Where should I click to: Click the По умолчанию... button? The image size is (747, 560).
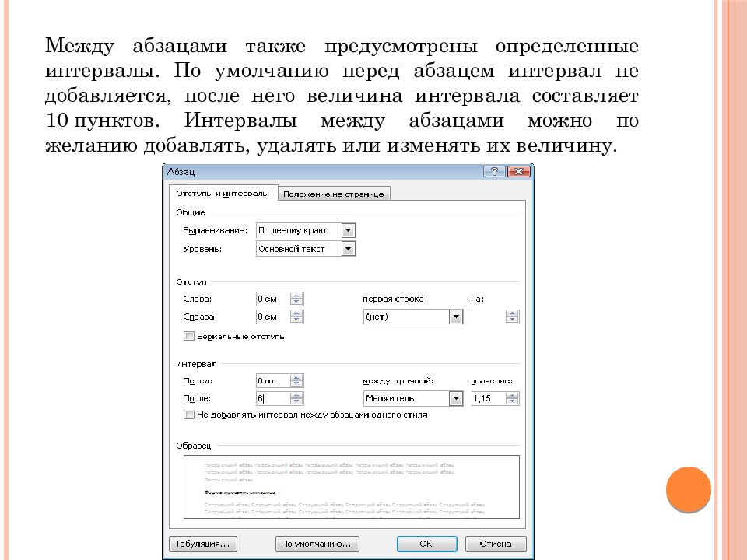click(x=317, y=544)
